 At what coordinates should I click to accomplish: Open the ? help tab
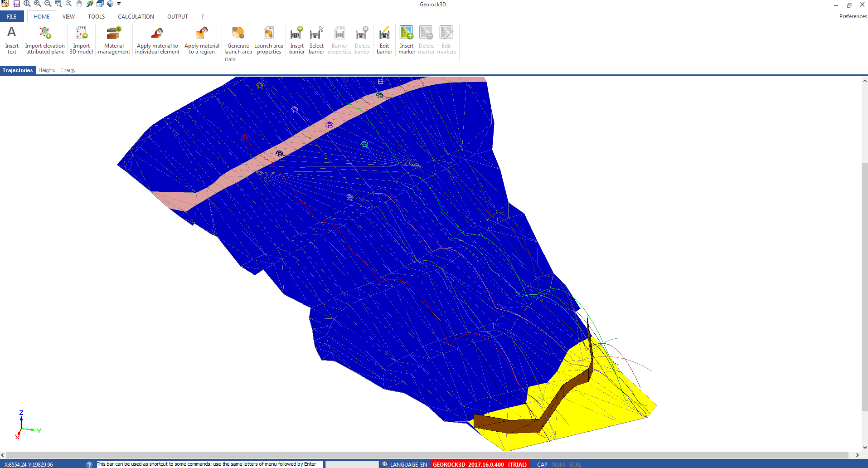pos(202,16)
